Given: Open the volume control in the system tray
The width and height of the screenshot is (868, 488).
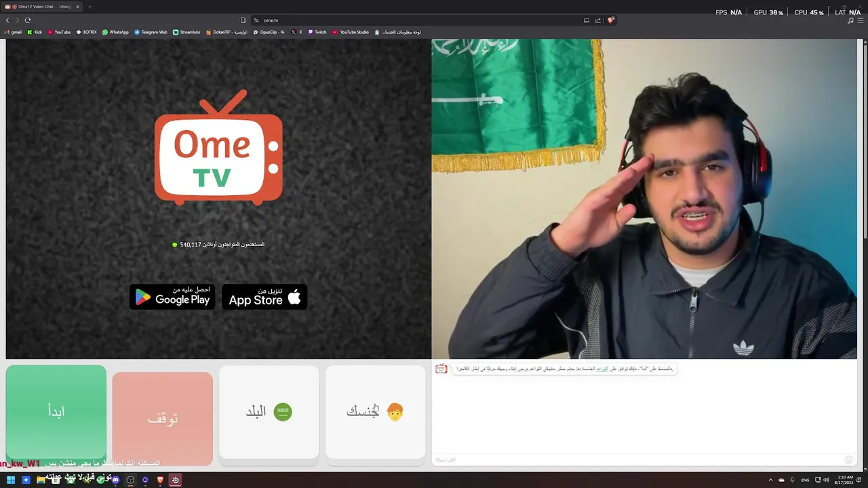Looking at the screenshot, I should click(x=826, y=480).
